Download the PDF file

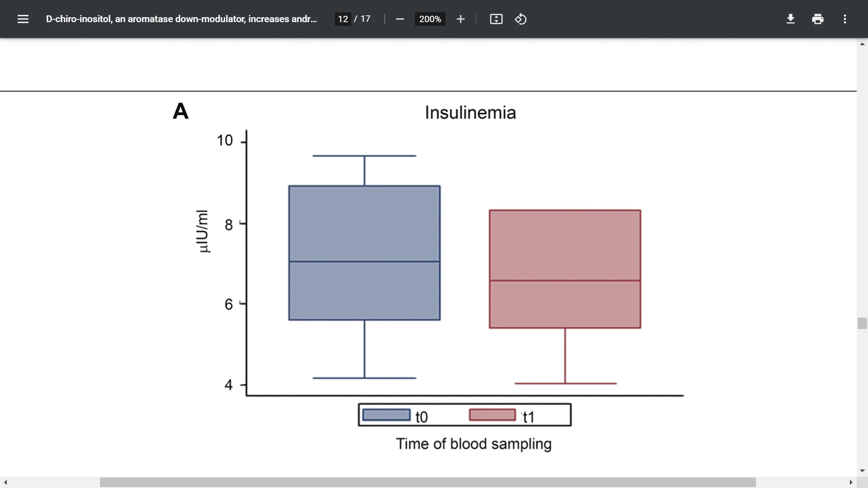791,19
